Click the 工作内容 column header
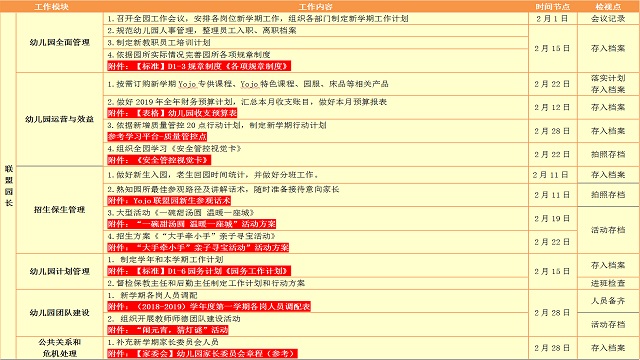 point(316,7)
